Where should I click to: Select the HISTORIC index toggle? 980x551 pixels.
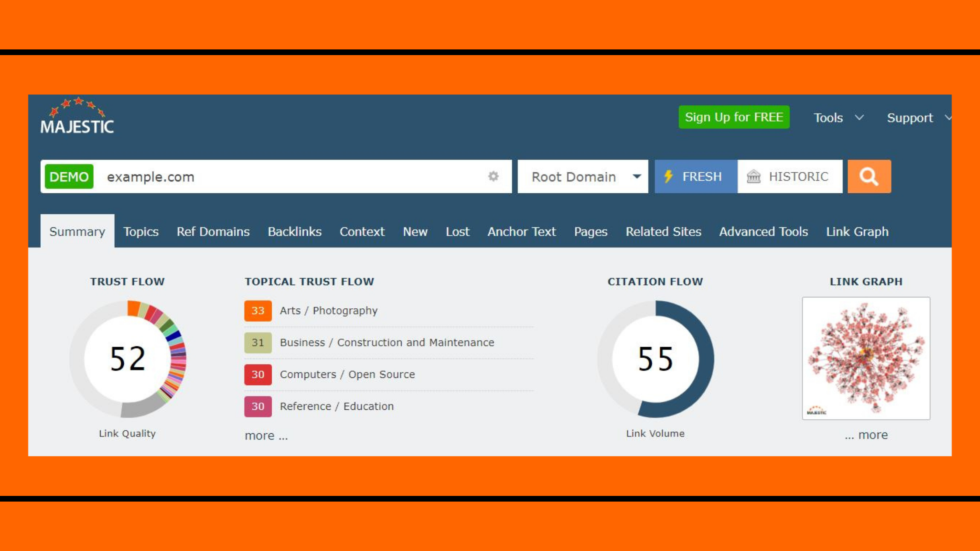790,176
